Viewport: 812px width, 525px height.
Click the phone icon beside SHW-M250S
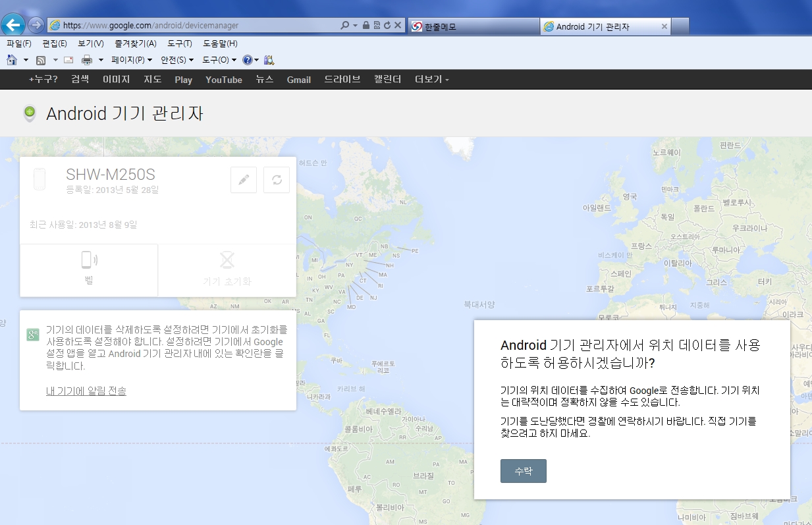tap(40, 179)
